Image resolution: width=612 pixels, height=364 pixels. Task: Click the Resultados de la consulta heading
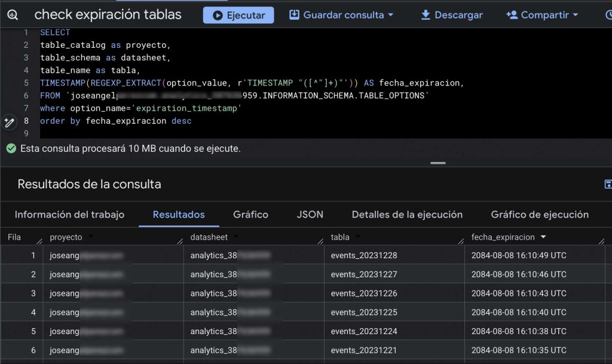point(90,184)
